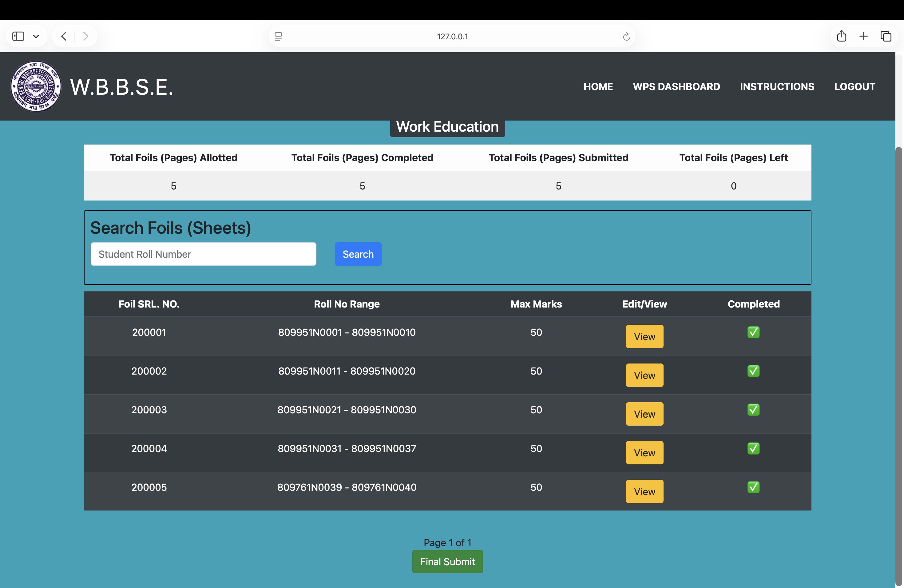Click LOGOUT in the navigation bar
Screen dimensions: 904x588
pyautogui.click(x=854, y=87)
